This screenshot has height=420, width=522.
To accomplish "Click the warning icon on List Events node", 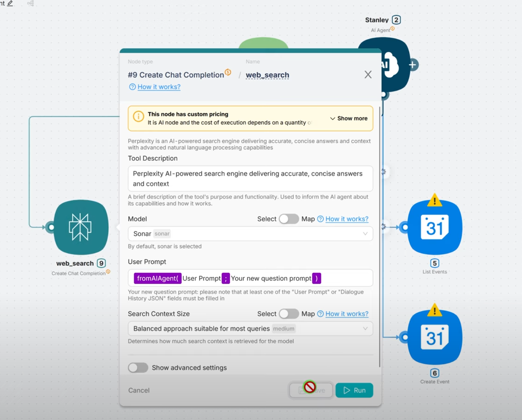I will 434,200.
